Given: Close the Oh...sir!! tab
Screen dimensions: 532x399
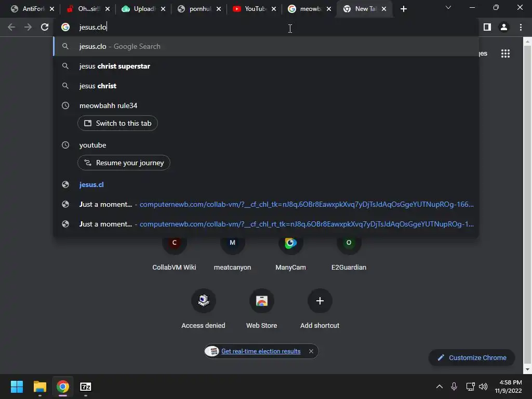Looking at the screenshot, I should click(108, 9).
